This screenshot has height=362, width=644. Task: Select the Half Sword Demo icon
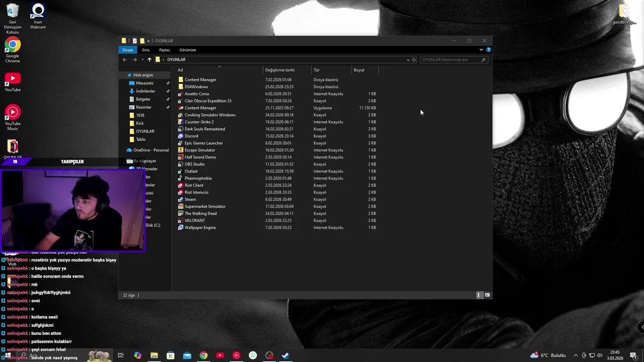pos(181,157)
